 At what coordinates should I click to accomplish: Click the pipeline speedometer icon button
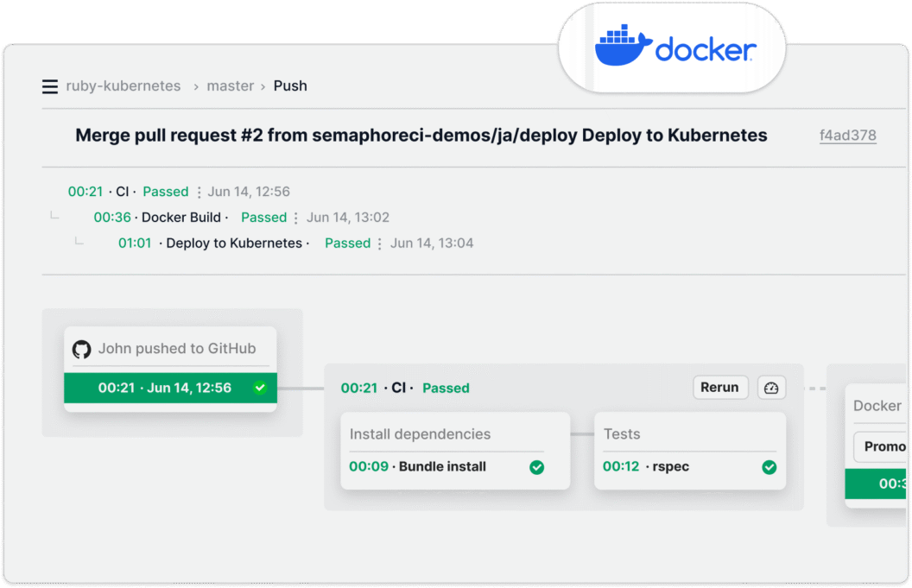point(771,388)
